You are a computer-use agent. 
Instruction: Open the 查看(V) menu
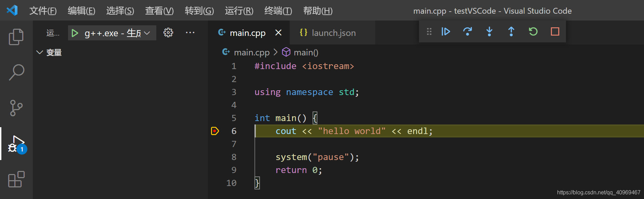click(159, 11)
